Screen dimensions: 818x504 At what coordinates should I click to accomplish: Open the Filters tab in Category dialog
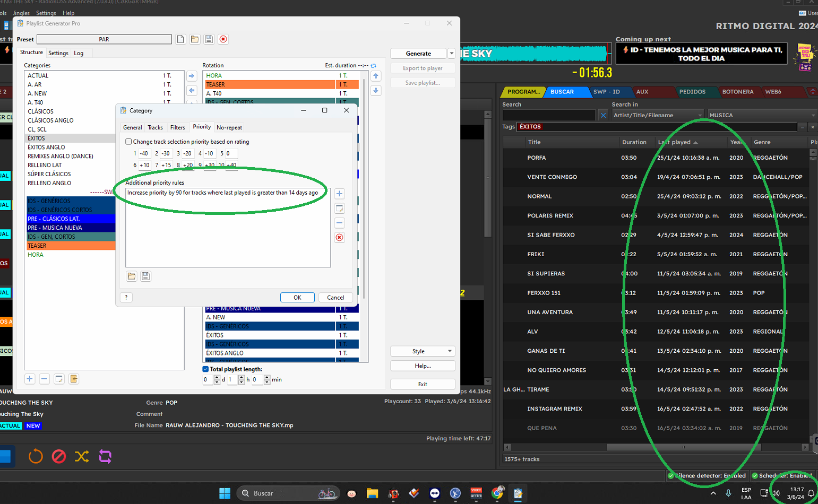(x=177, y=127)
